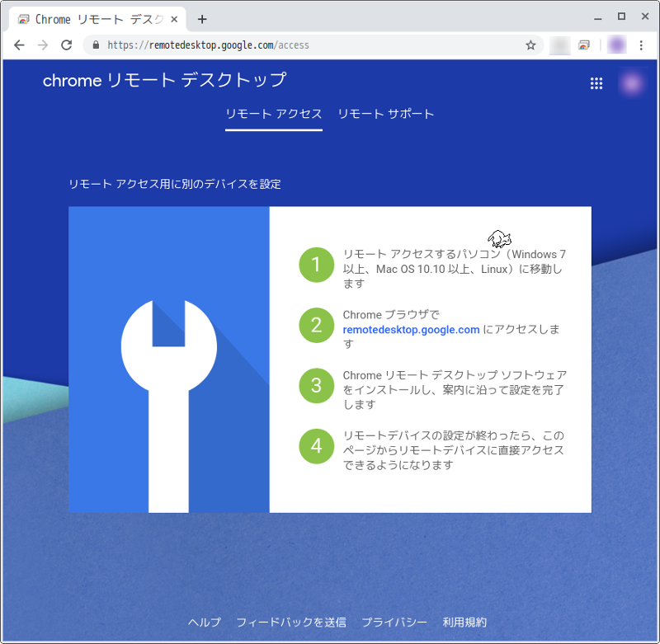Click the chrome リモート デスクトップ page title
The width and height of the screenshot is (660, 644).
[x=164, y=80]
